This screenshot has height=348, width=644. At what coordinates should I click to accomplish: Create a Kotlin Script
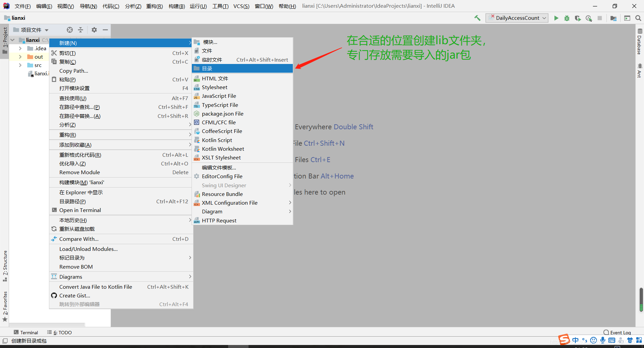pos(243,140)
